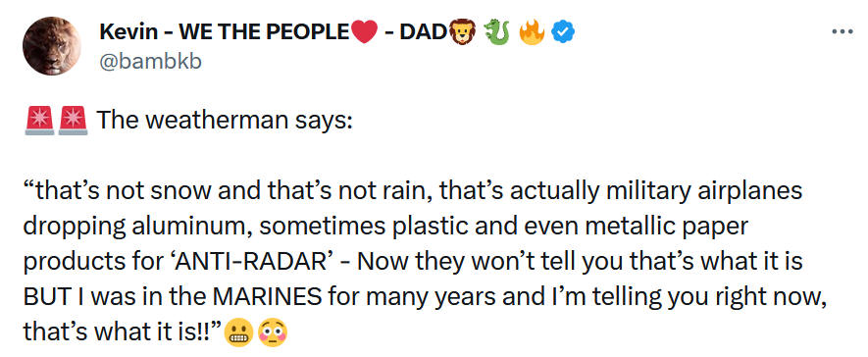Click the blue verified checkmark badge

click(x=563, y=33)
